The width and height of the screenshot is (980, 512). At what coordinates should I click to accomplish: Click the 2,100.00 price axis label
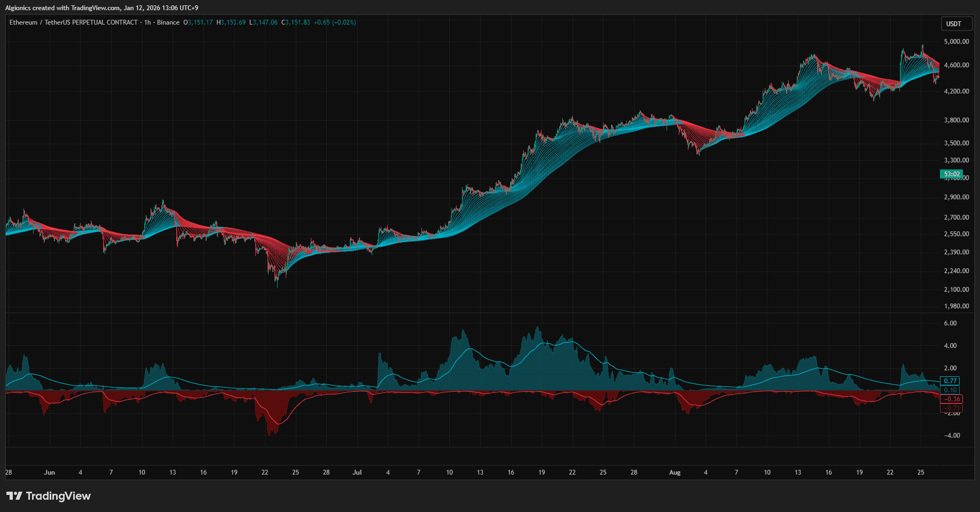pyautogui.click(x=957, y=290)
